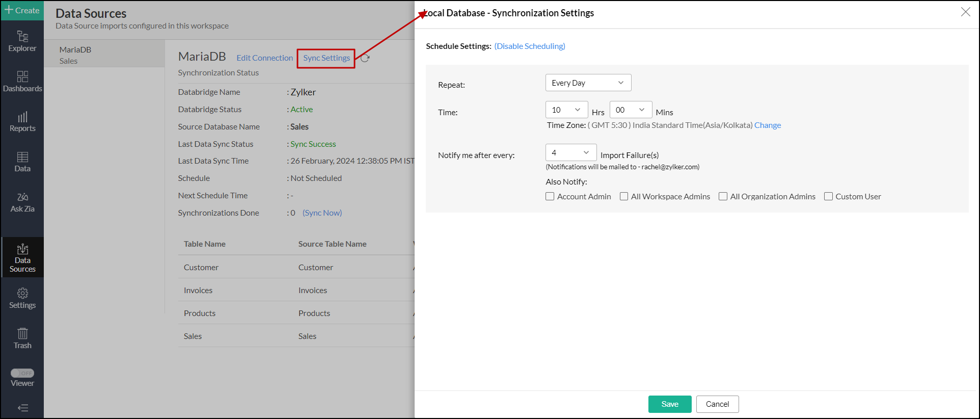
Task: Enable All Workspace Admins notification
Action: coord(624,196)
